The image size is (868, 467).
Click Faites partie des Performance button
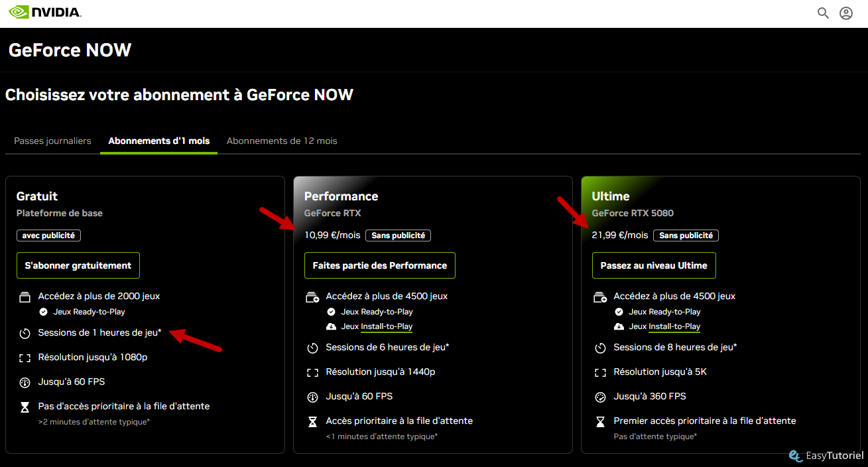point(380,265)
